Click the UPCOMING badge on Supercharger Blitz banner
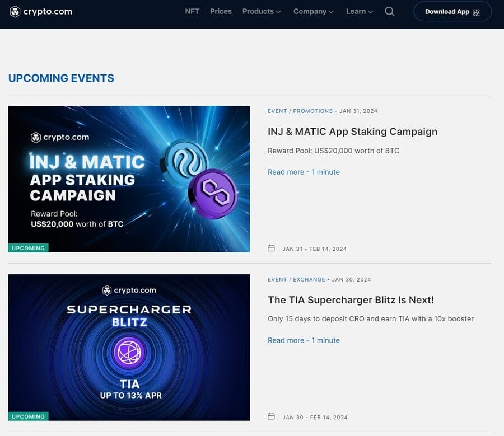Screen dimensions: 504x436 click(29, 416)
